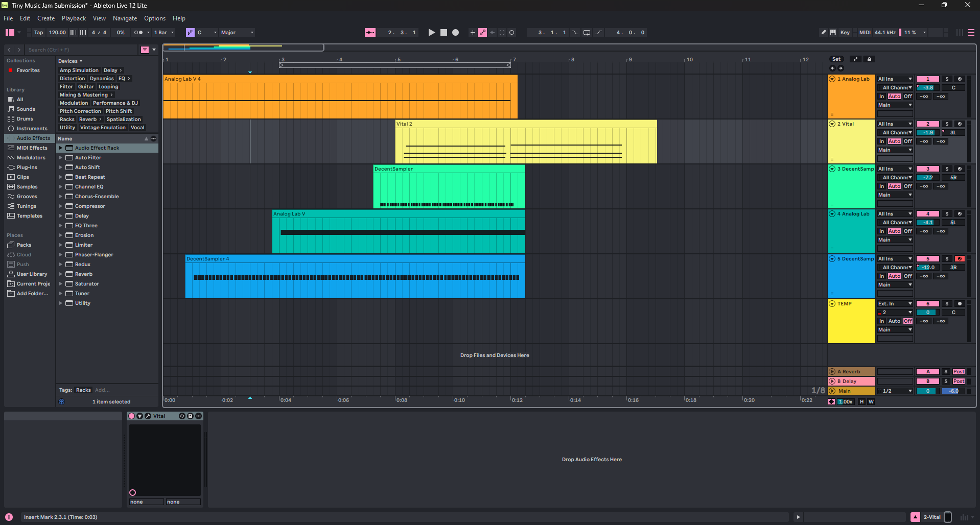Screen dimensions: 980x525
Task: Click the Session Record circle icon
Action: [512, 33]
